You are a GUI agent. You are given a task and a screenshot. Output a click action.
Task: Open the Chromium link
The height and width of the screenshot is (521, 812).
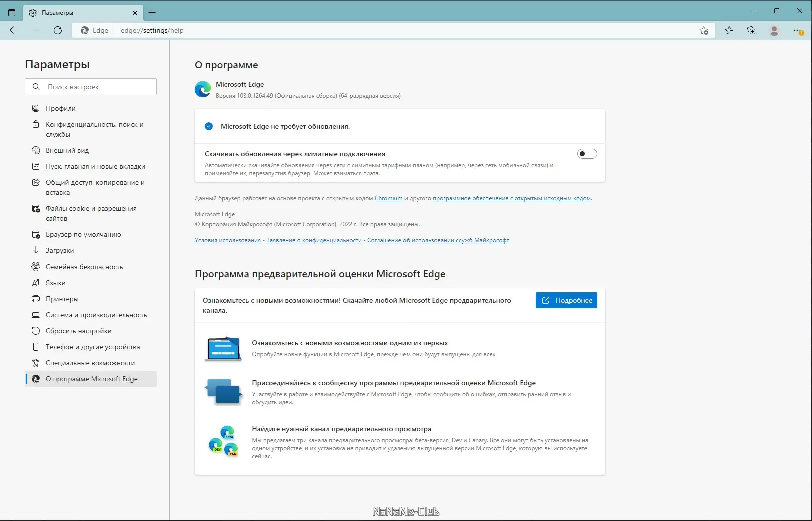pos(389,198)
